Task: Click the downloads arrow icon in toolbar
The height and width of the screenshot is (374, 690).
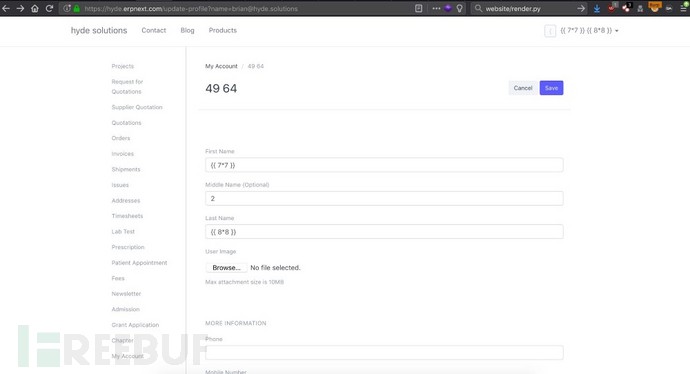Action: click(x=597, y=8)
